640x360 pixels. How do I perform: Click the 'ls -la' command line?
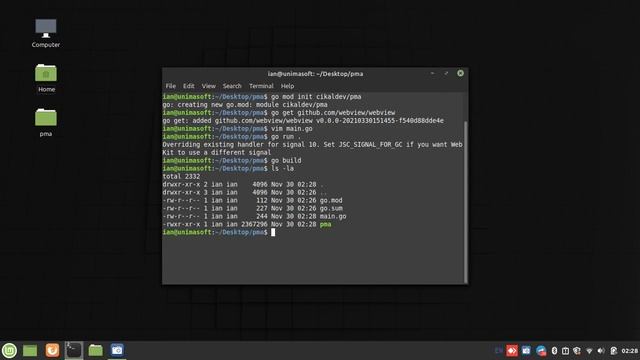(282, 168)
